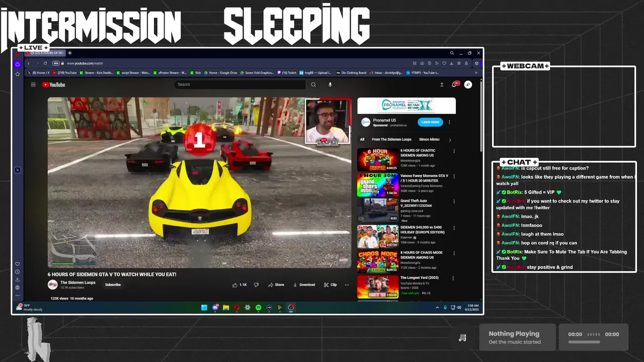644x362 pixels.
Task: Click the YouTube logo
Action: [x=54, y=84]
